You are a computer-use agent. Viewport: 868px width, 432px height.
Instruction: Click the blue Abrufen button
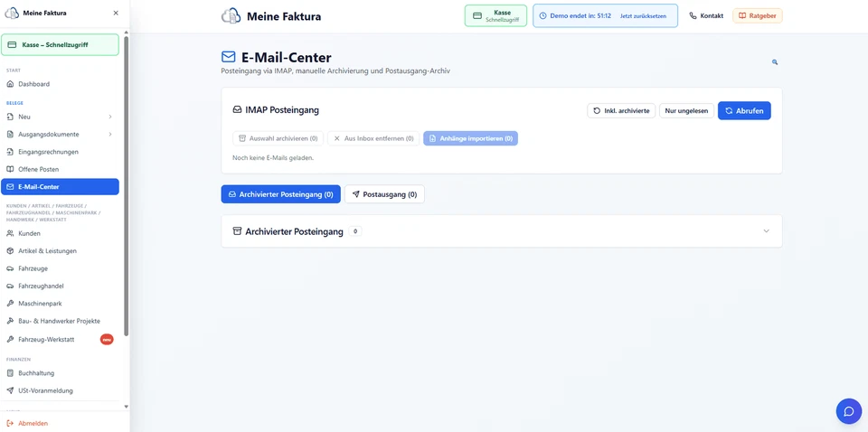[744, 110]
